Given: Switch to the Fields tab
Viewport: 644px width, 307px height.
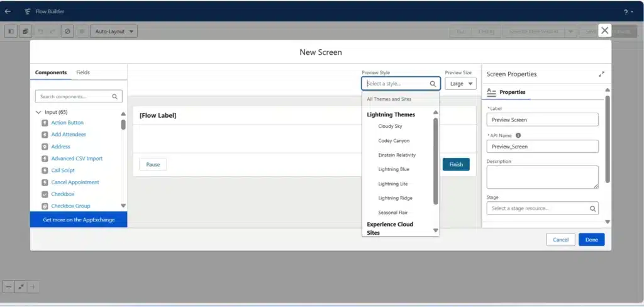Looking at the screenshot, I should click(83, 72).
